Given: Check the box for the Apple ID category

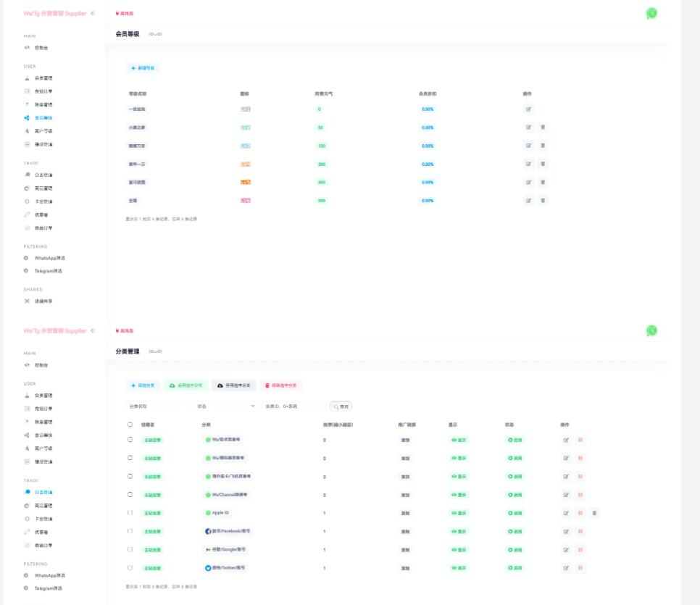Looking at the screenshot, I should coord(130,513).
